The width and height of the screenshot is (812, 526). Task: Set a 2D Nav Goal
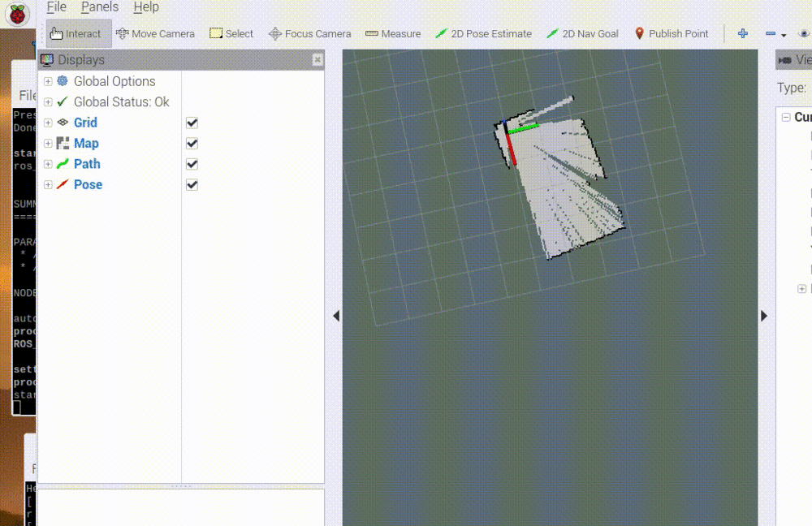[582, 33]
